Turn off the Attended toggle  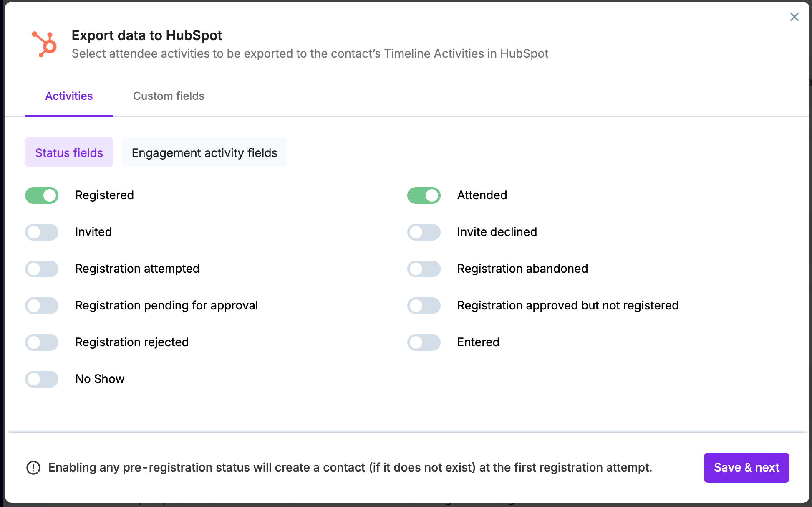coord(424,195)
